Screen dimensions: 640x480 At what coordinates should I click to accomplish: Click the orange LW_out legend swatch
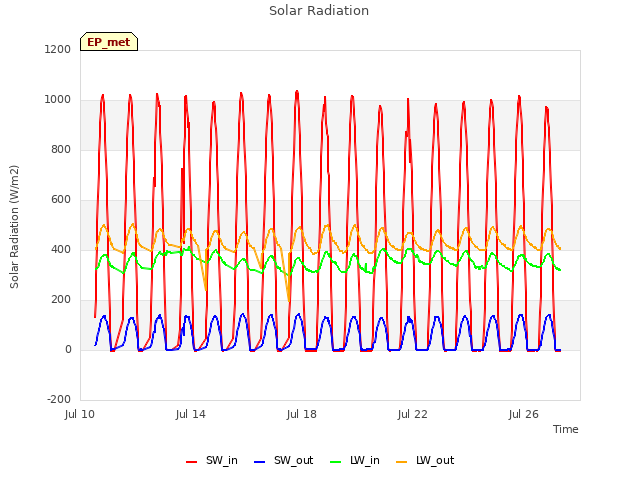click(x=402, y=462)
